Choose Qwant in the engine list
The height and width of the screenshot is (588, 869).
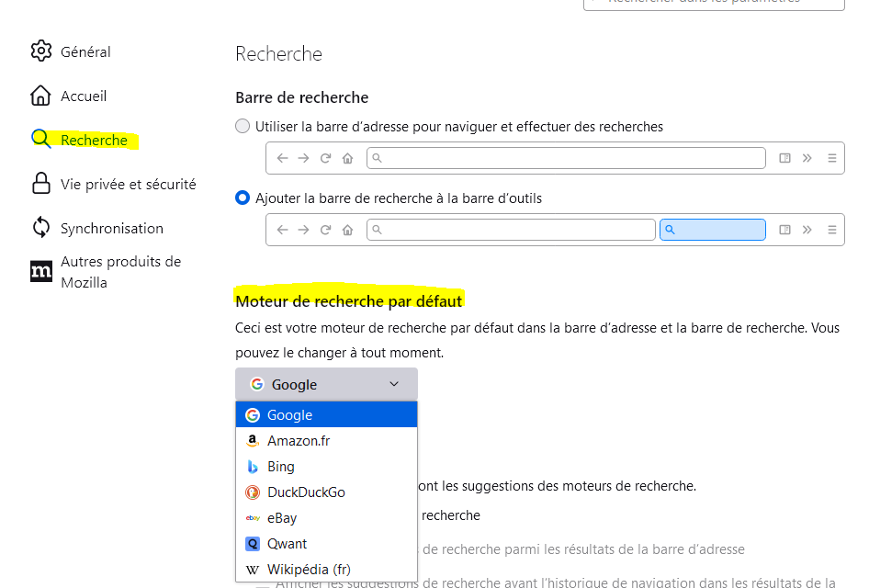[x=326, y=544]
